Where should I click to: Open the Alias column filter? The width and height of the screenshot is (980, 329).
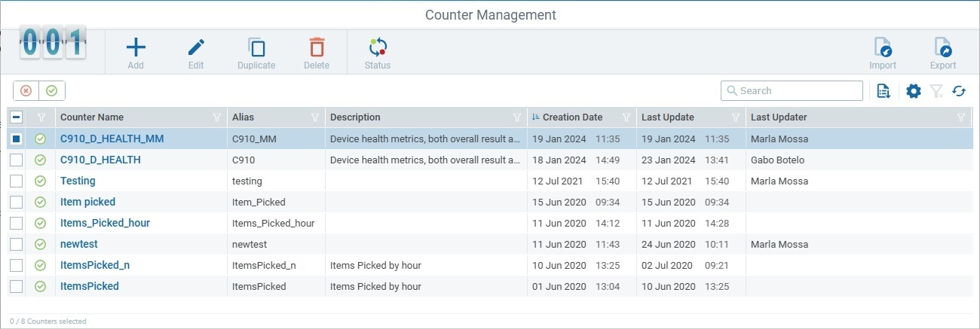pos(315,117)
